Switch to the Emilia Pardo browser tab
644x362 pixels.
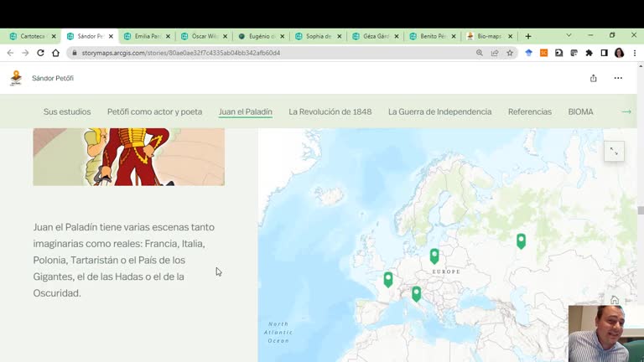[147, 37]
